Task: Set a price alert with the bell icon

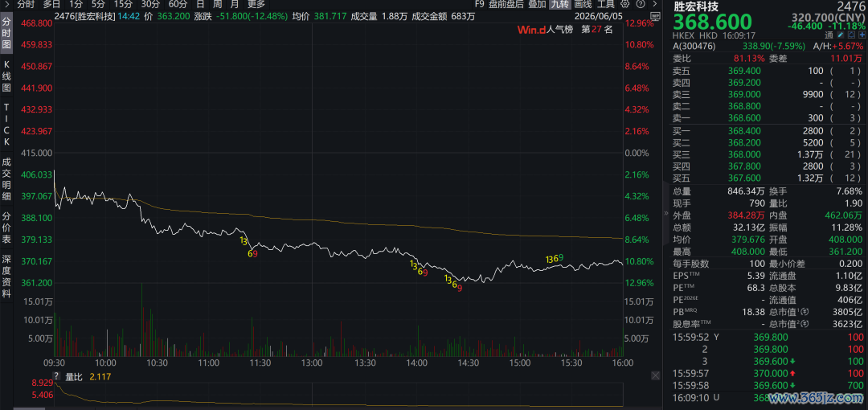Action: click(851, 35)
